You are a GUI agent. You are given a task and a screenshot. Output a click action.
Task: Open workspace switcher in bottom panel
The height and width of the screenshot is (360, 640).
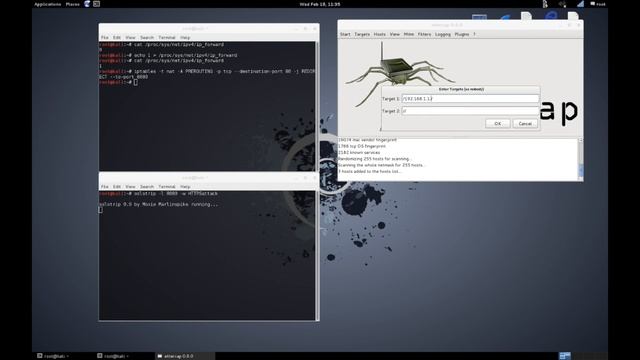point(565,356)
